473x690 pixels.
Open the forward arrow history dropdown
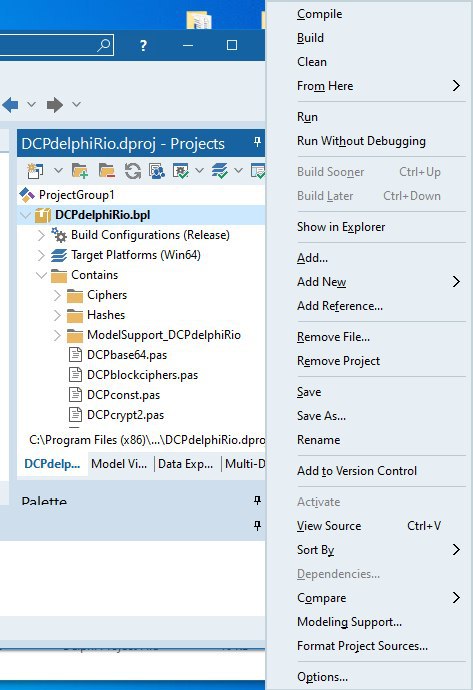click(x=77, y=104)
